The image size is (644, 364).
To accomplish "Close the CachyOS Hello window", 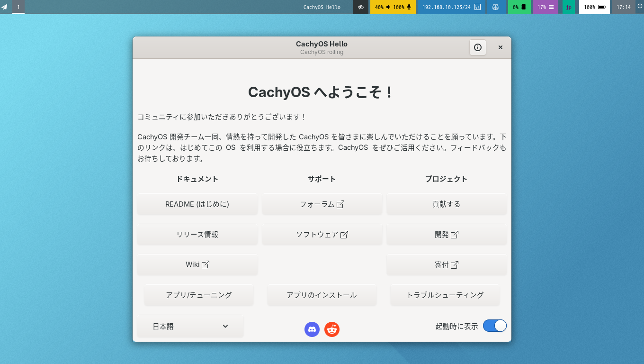I will (501, 47).
